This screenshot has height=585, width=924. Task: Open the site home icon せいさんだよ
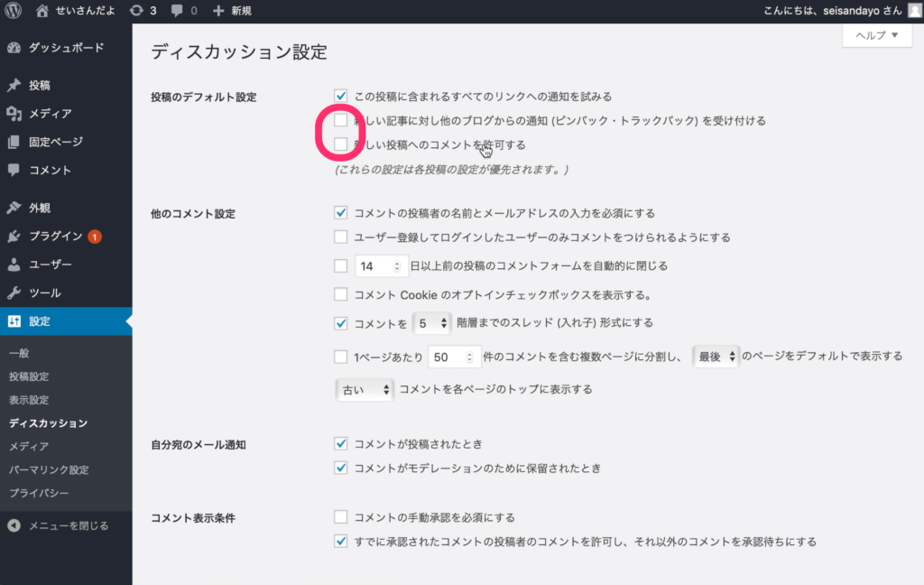[42, 11]
